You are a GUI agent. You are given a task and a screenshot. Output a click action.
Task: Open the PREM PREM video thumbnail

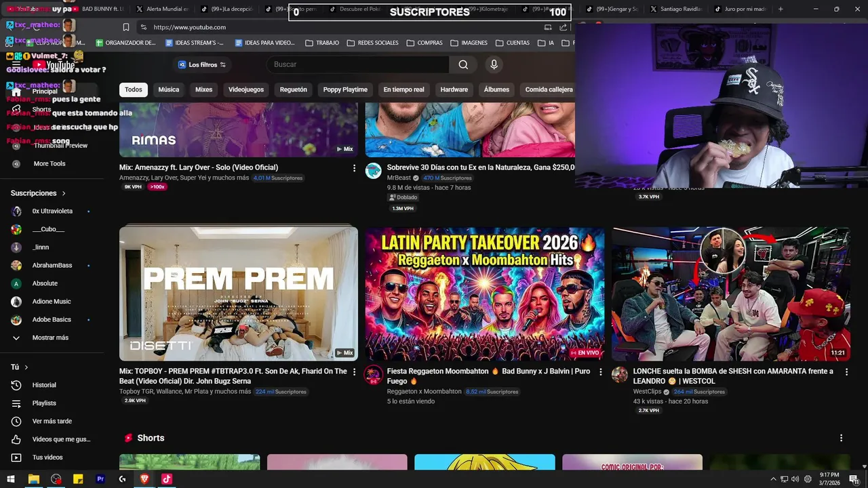[239, 293]
